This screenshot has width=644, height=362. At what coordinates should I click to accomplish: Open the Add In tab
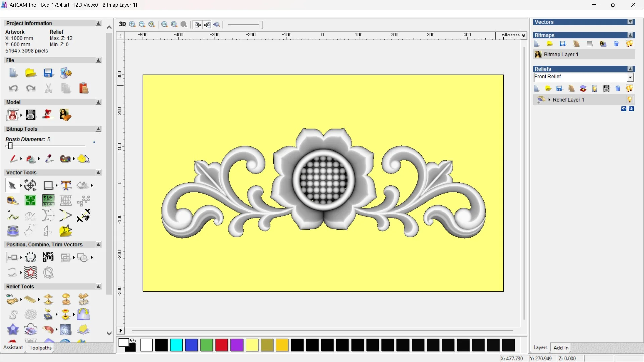[x=561, y=348]
